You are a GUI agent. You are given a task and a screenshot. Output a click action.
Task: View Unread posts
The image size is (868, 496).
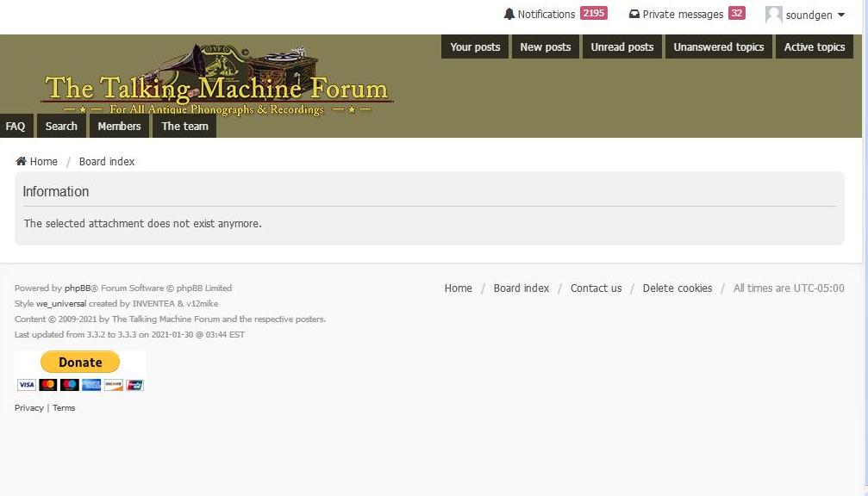click(622, 47)
